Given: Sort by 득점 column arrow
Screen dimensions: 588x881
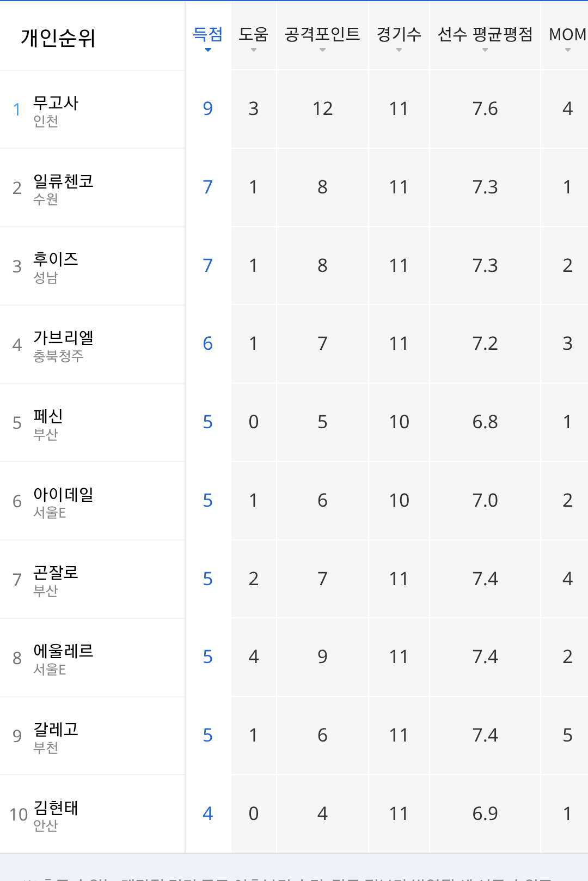Looking at the screenshot, I should tap(208, 50).
